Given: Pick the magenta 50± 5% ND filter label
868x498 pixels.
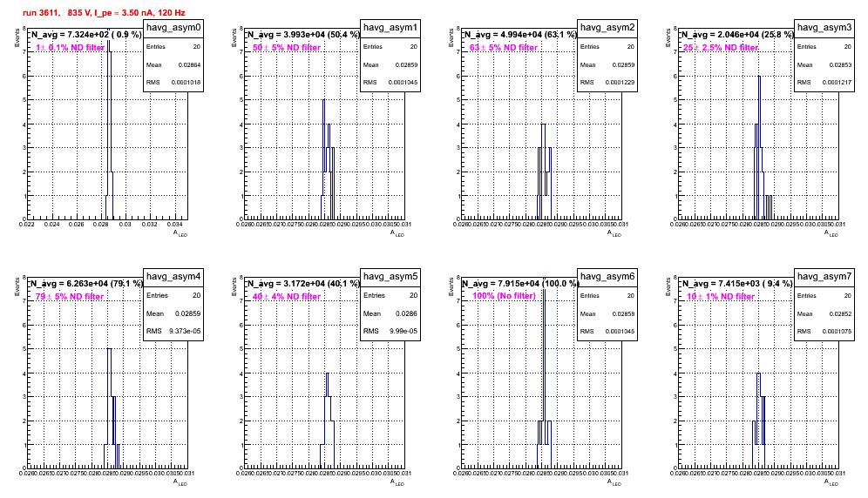Looking at the screenshot, I should [x=287, y=48].
